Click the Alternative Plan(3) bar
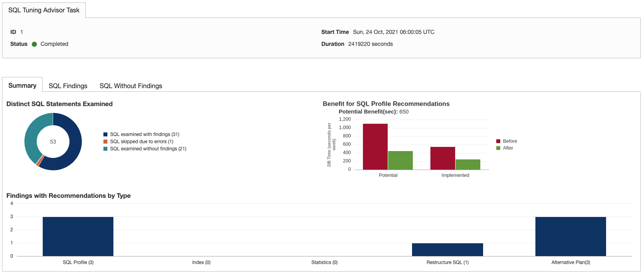This screenshot has width=644, height=274. [571, 236]
